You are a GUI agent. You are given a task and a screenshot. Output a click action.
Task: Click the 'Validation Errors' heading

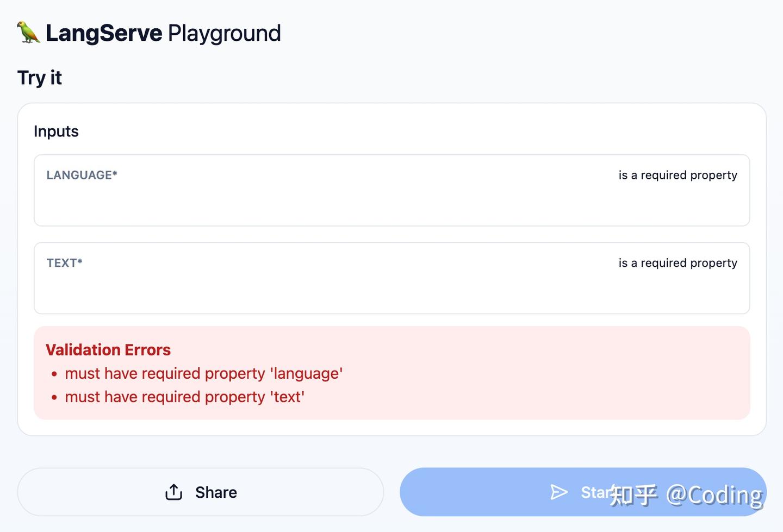108,350
